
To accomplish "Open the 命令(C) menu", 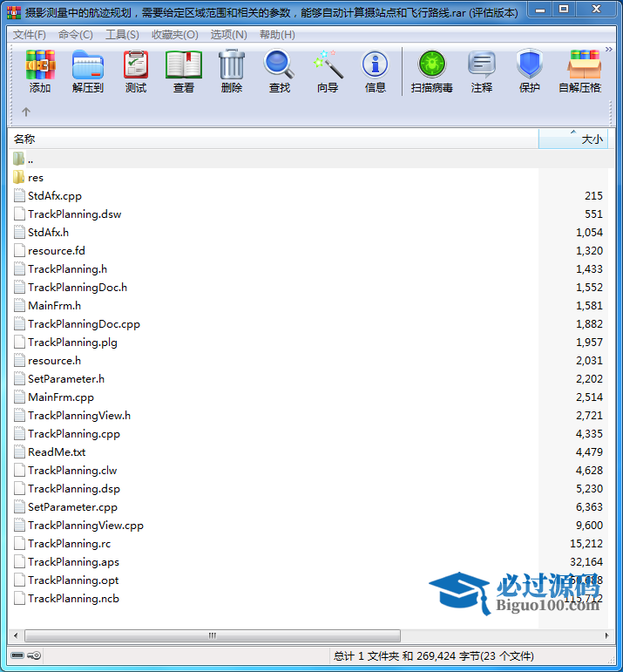I will pos(76,35).
